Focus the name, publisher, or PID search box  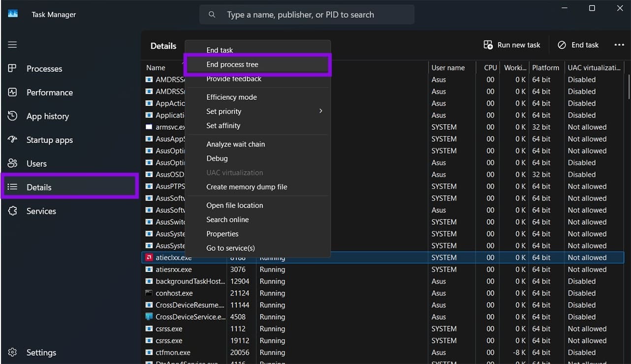(307, 15)
